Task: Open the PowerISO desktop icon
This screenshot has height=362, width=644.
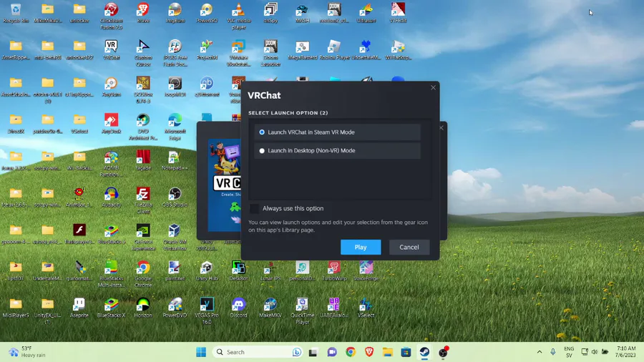Action: 207,13
